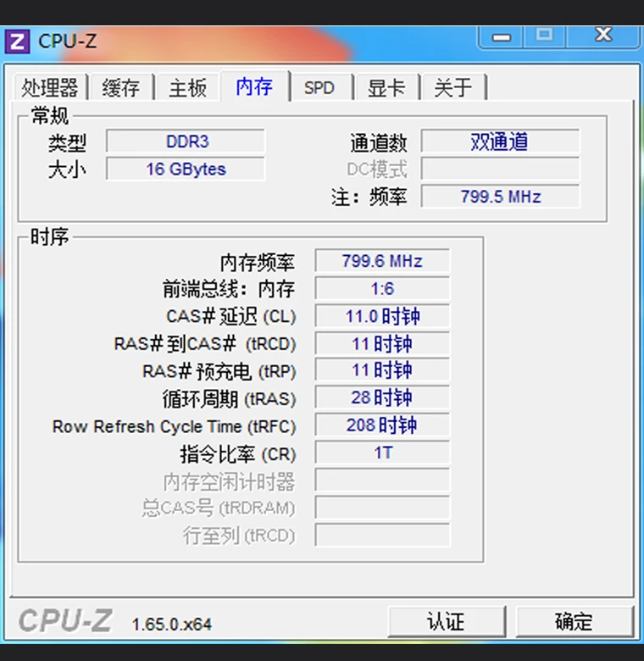Click the empty 总CAS号 (tRDRAM) field
Viewport: 644px width, 661px height.
382,508
